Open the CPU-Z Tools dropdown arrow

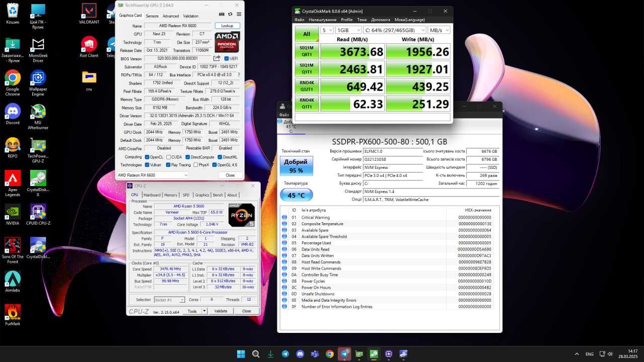tap(204, 311)
